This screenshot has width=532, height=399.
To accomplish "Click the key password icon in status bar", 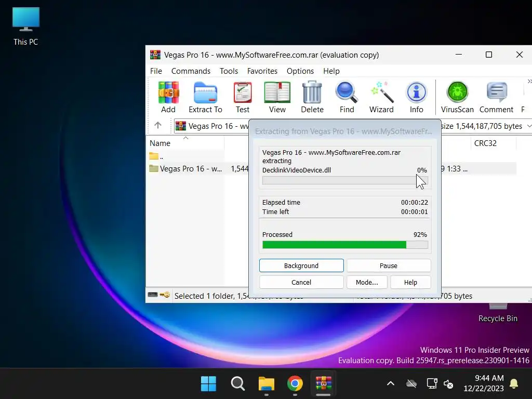I will (x=165, y=295).
